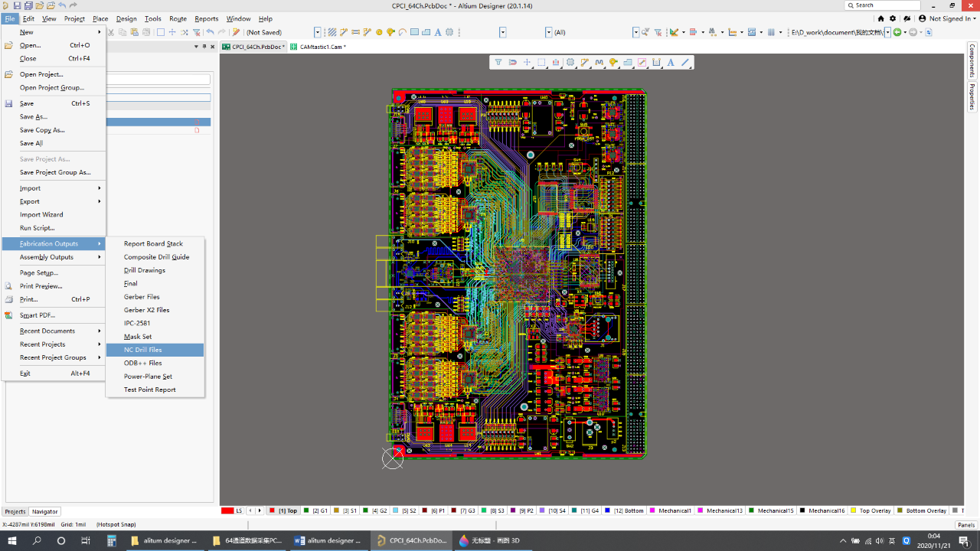The height and width of the screenshot is (551, 980).
Task: Choose the place line tool in active bar
Action: pyautogui.click(x=685, y=62)
